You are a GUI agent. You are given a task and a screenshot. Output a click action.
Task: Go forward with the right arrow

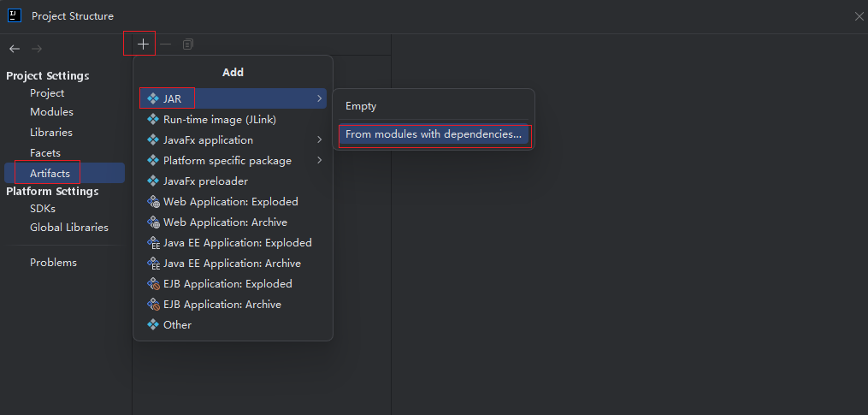tap(37, 49)
